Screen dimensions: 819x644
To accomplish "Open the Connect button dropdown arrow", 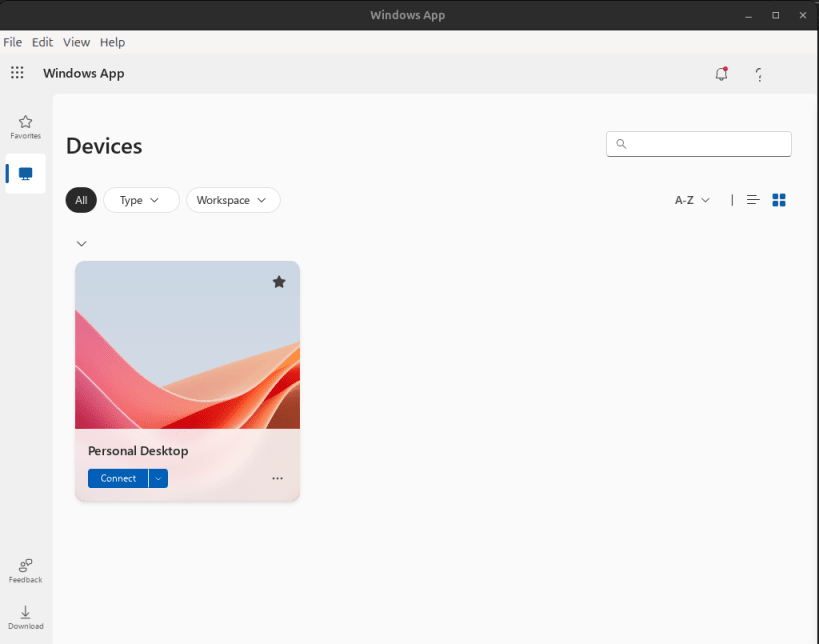I will 158,478.
